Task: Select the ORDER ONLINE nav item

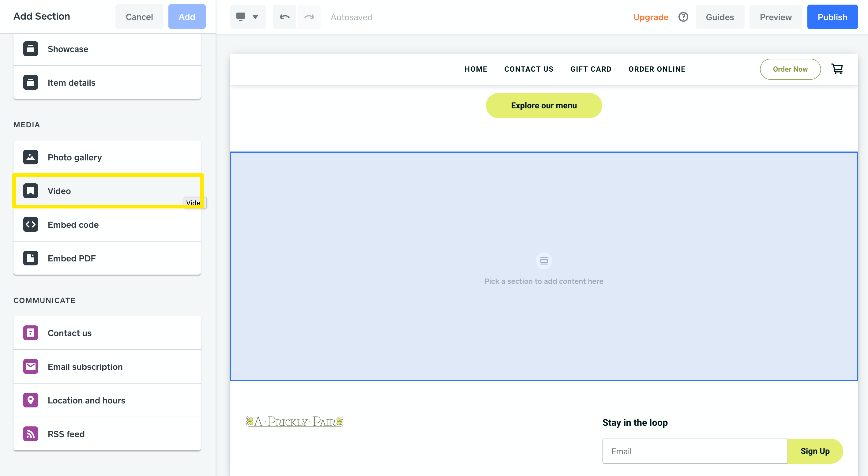Action: coord(657,69)
